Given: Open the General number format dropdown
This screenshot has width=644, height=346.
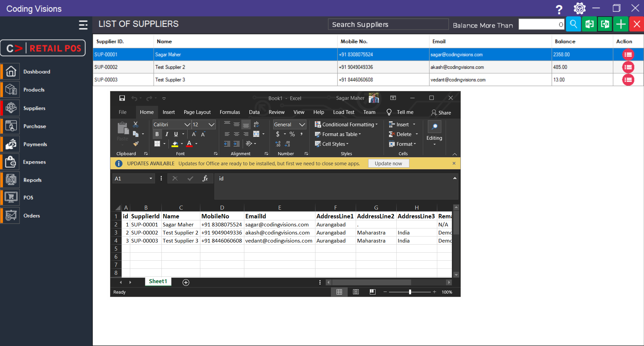Looking at the screenshot, I should (x=302, y=125).
